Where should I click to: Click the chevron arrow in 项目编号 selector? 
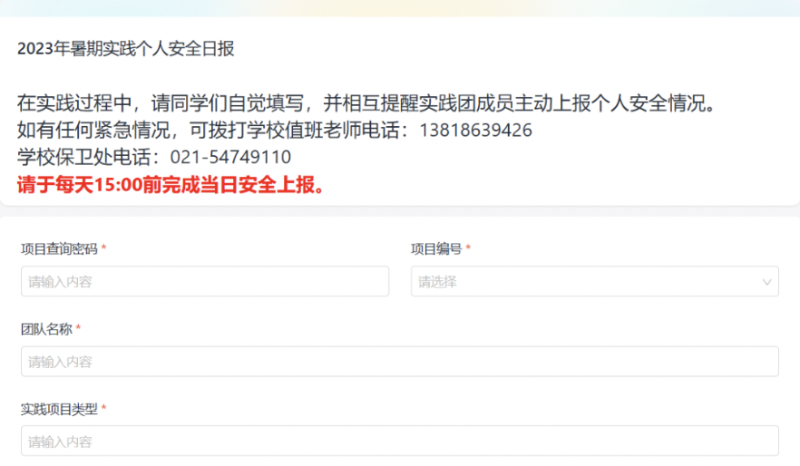point(766,282)
